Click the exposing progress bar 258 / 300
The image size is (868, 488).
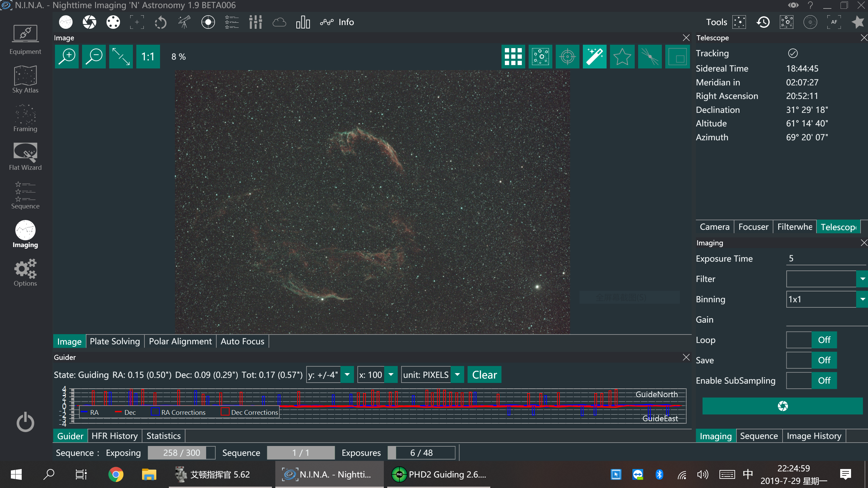pyautogui.click(x=181, y=453)
